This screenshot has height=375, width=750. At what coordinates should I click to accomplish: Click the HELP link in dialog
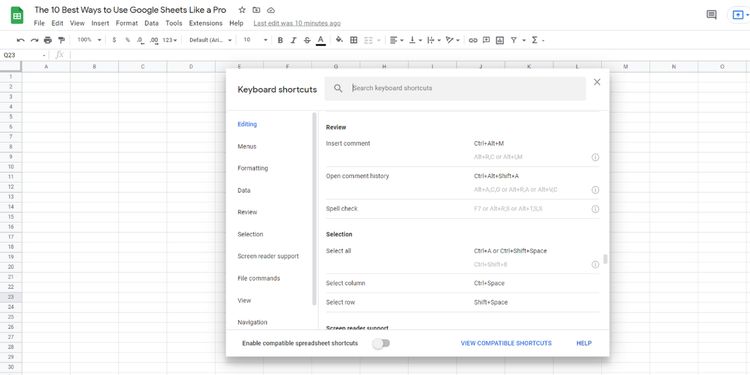pyautogui.click(x=584, y=343)
